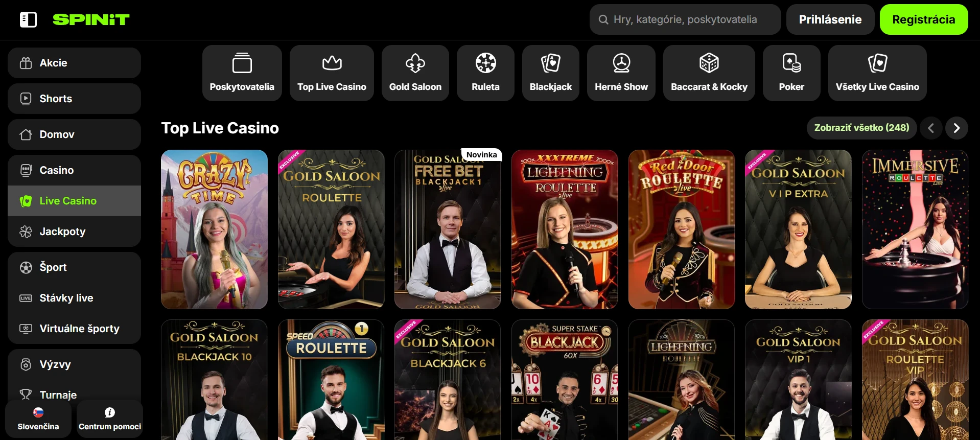
Task: Open Akcie promotions in sidebar
Action: pos(74,63)
